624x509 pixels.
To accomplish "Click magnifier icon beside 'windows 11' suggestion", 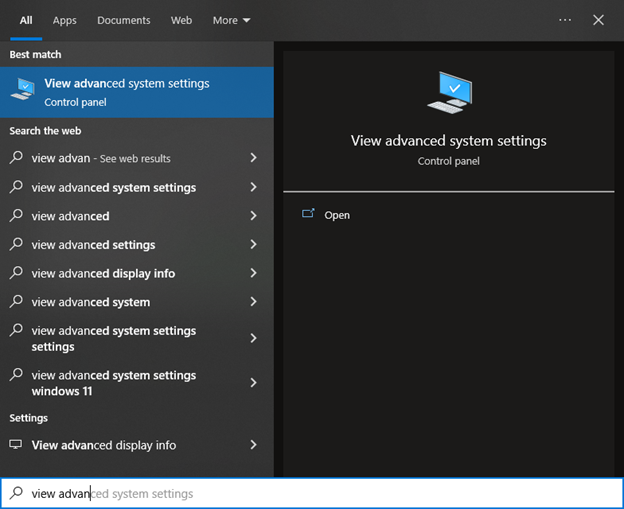I will (16, 374).
